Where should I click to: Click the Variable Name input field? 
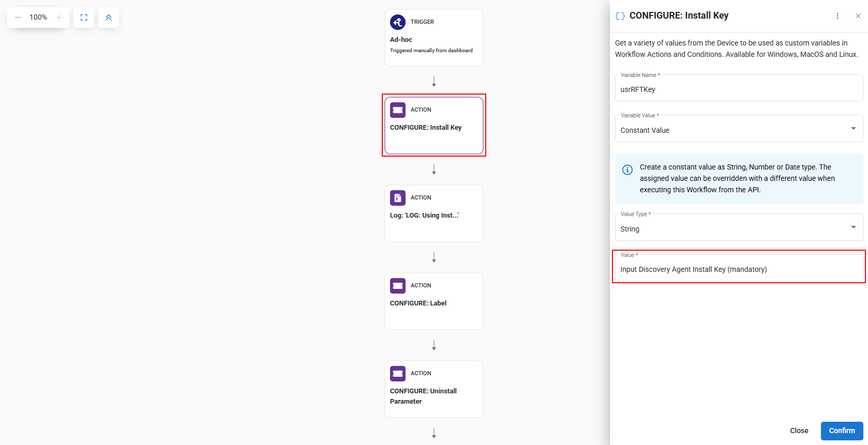point(738,89)
